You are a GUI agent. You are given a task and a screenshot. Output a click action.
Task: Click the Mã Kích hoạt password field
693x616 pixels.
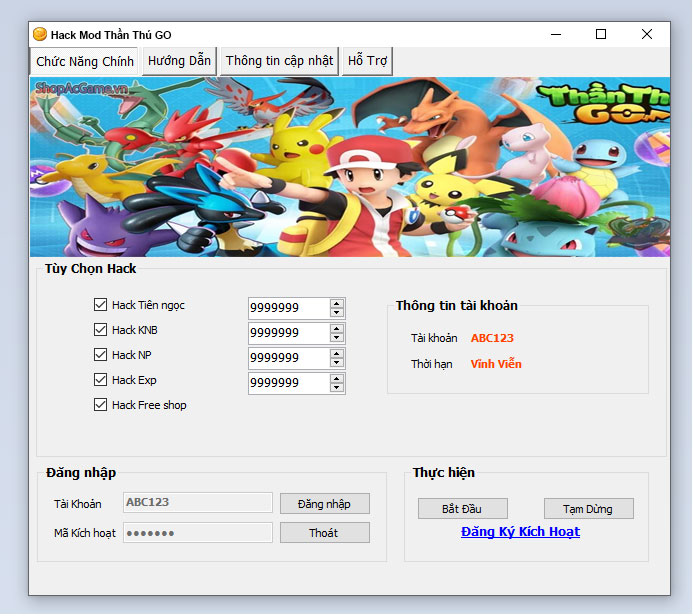(198, 533)
